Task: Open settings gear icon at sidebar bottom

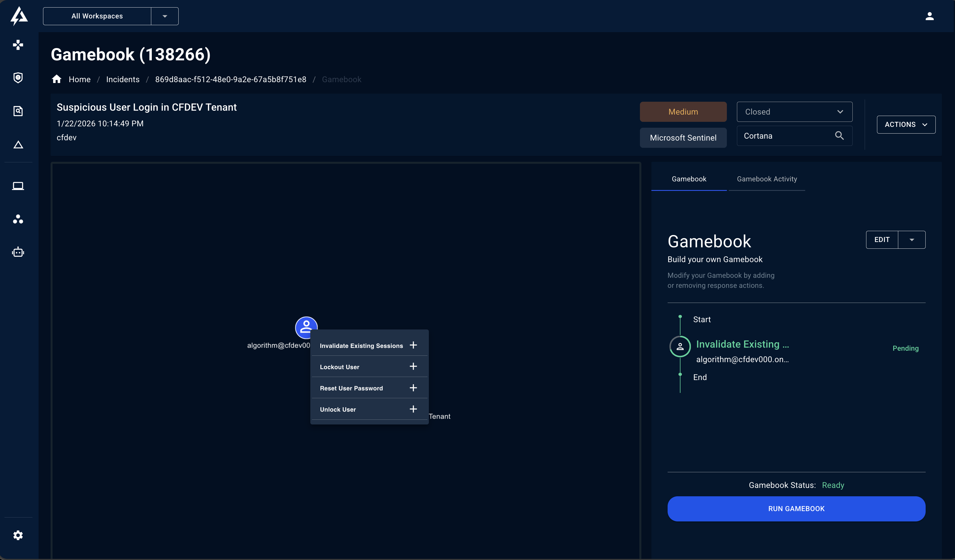Action: [x=18, y=535]
